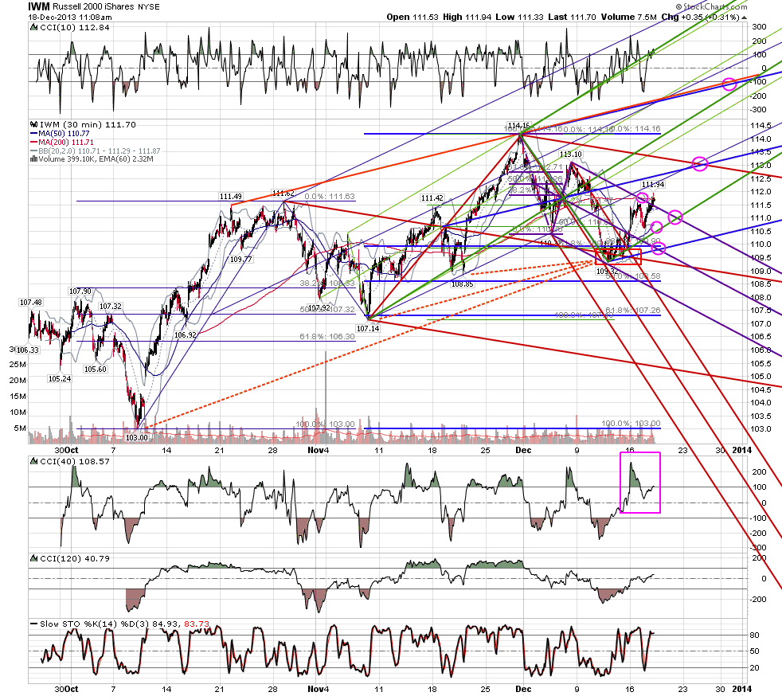This screenshot has width=782, height=700.
Task: Click the CCI(10) 112.84 label
Action: tap(75, 27)
